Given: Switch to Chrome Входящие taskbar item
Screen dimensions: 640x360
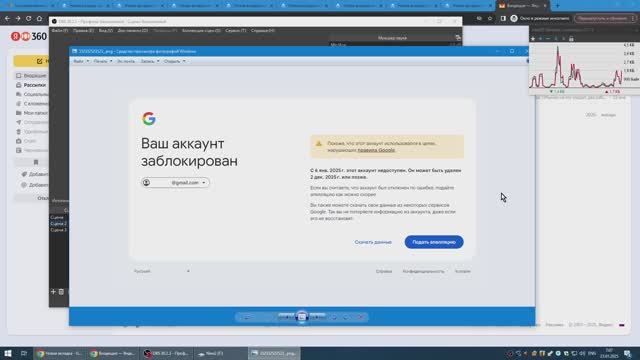Looking at the screenshot, I should (113, 353).
